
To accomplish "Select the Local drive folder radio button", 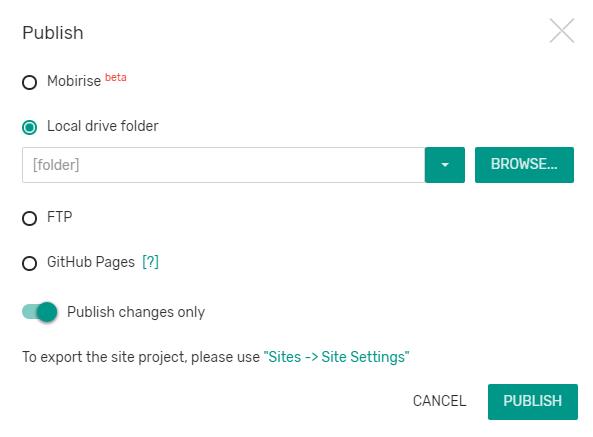I will [29, 127].
